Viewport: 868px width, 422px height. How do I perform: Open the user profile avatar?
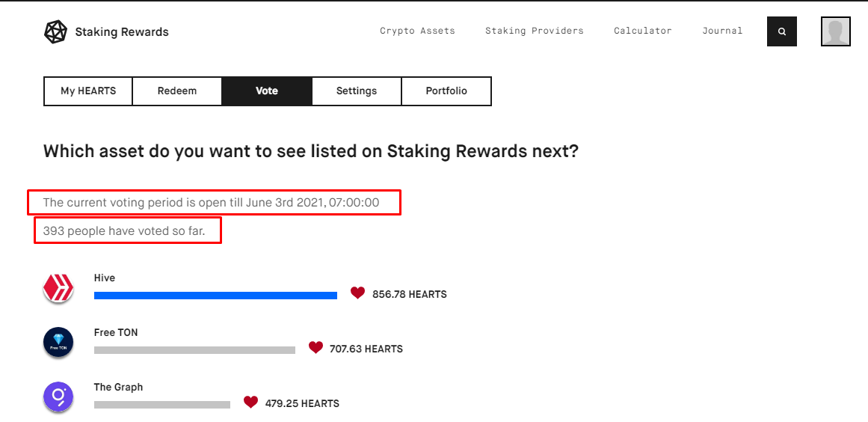point(835,31)
